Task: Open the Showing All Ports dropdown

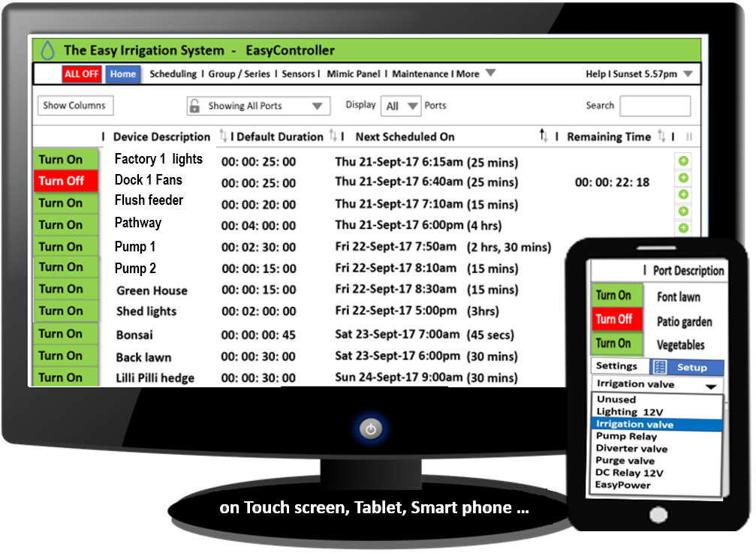Action: pos(259,106)
